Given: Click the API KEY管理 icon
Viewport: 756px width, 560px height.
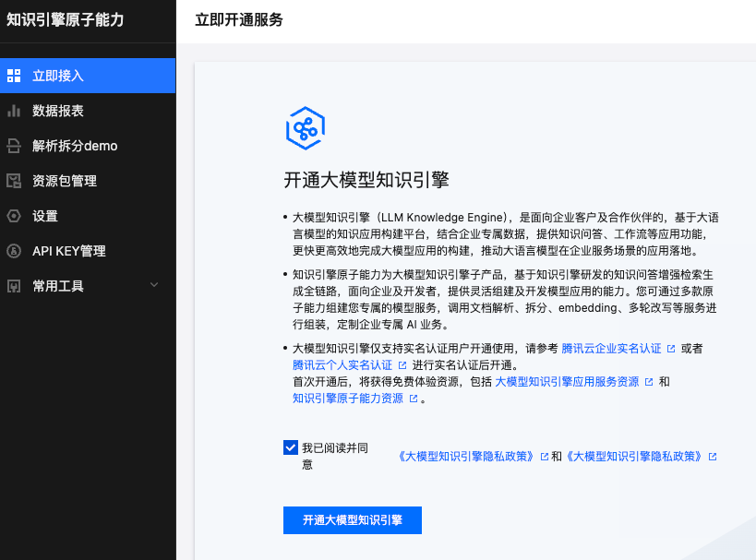Looking at the screenshot, I should point(14,251).
